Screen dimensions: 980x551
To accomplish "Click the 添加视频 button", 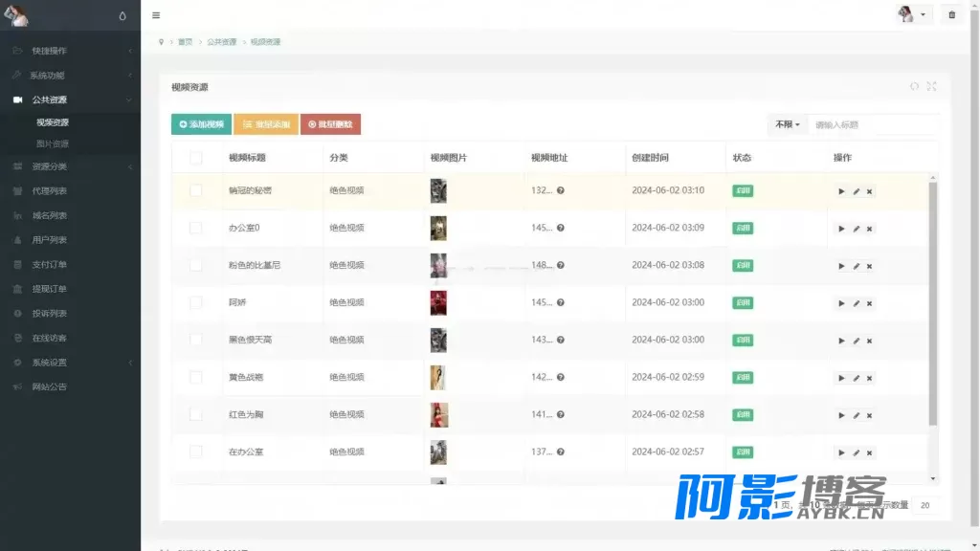I will 201,124.
